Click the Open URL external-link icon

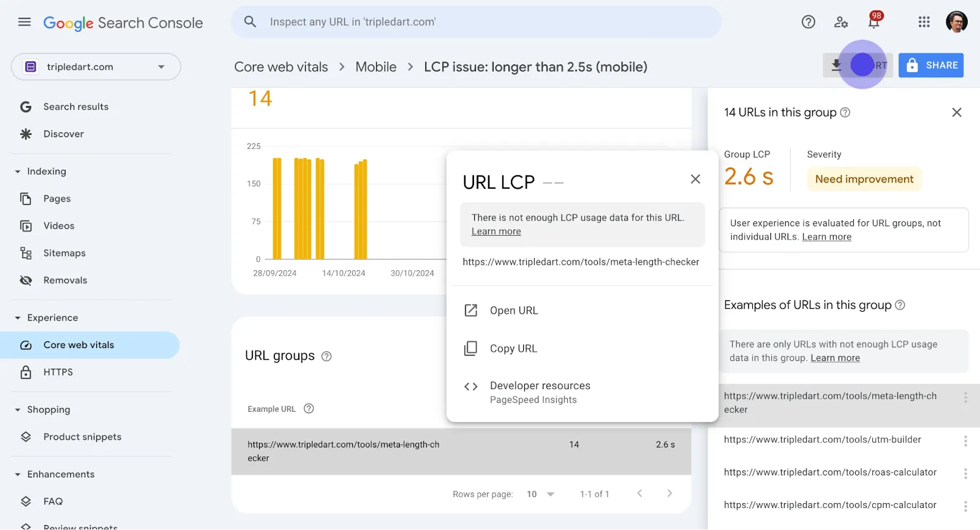click(470, 311)
